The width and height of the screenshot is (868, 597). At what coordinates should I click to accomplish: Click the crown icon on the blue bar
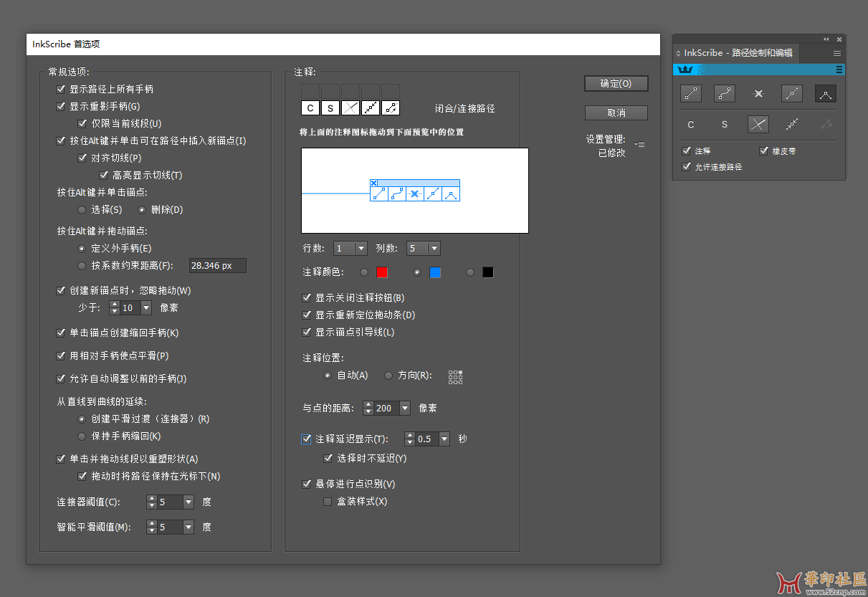(x=684, y=70)
